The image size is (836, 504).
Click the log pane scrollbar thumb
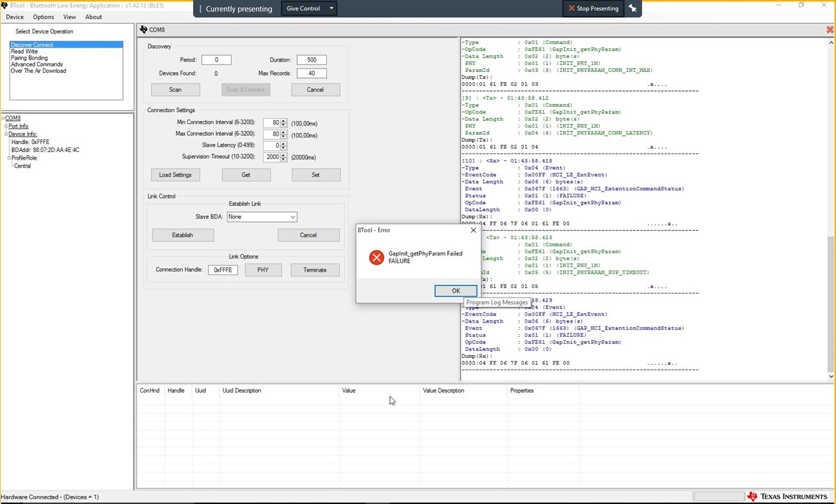click(831, 303)
